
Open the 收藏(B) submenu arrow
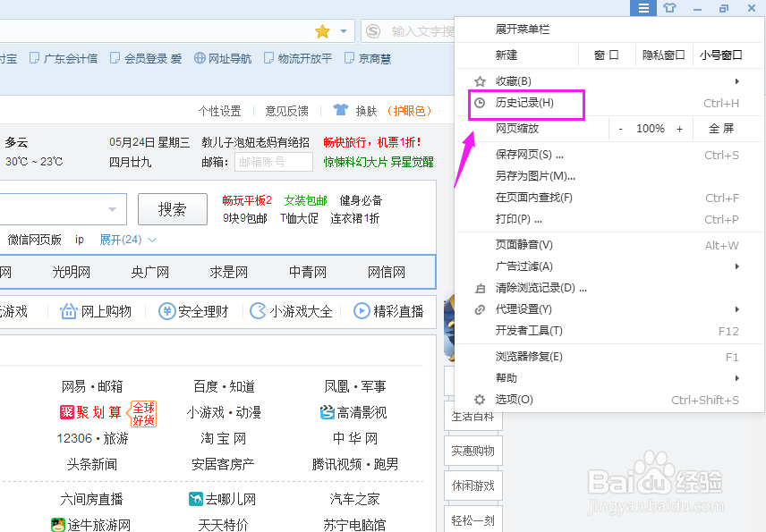click(x=736, y=79)
